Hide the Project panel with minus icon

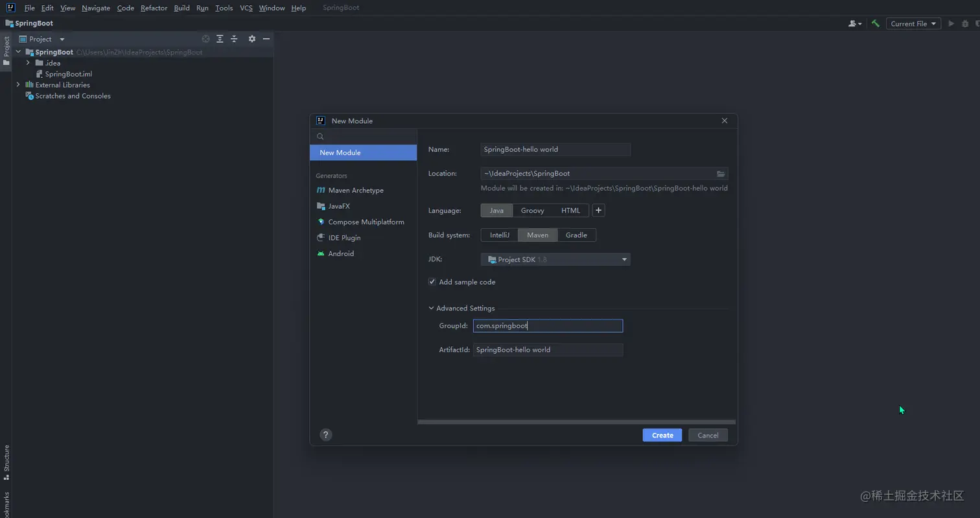(266, 39)
